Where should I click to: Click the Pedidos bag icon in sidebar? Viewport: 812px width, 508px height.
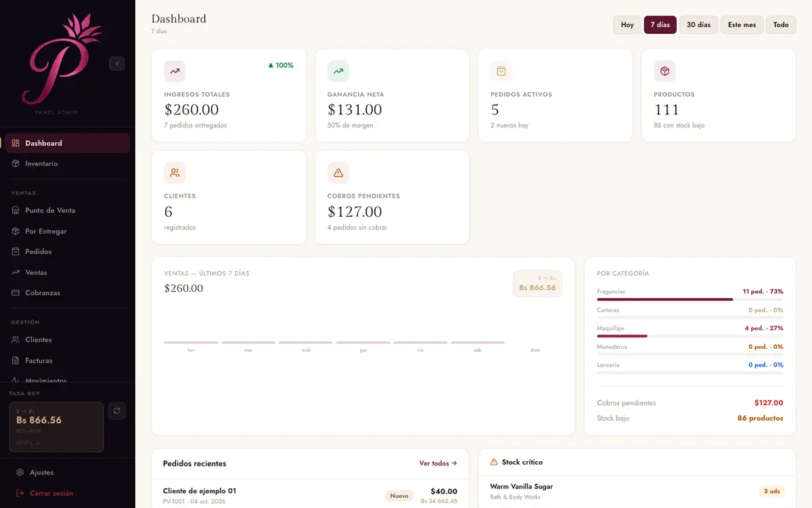[16, 251]
